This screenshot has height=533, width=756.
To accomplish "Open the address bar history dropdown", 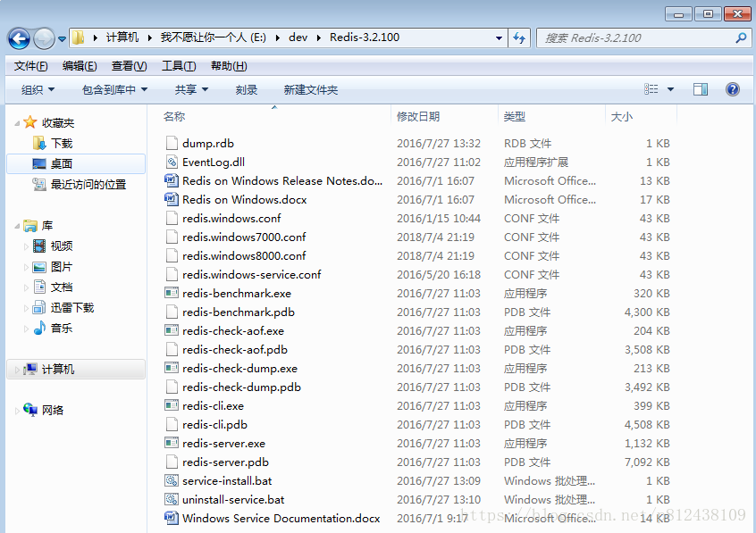I will (x=499, y=37).
